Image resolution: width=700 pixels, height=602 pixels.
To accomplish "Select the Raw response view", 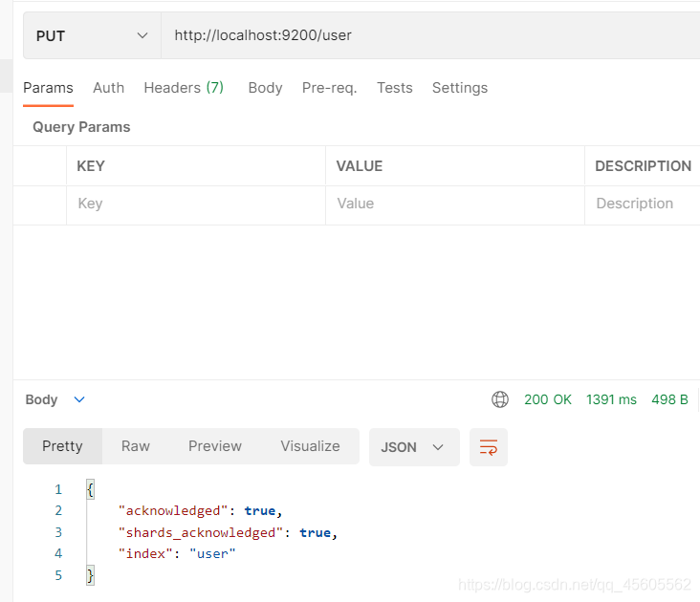I will tap(136, 446).
